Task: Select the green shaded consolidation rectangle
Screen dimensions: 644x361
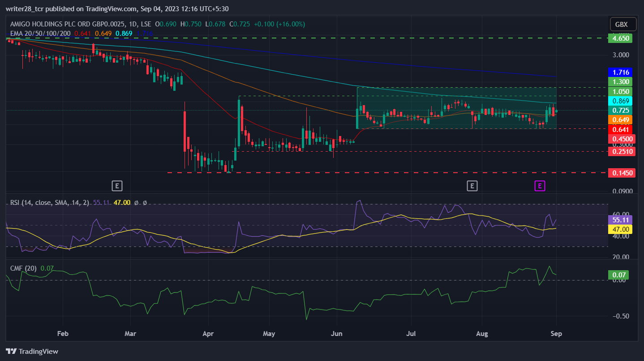Action: pyautogui.click(x=456, y=108)
